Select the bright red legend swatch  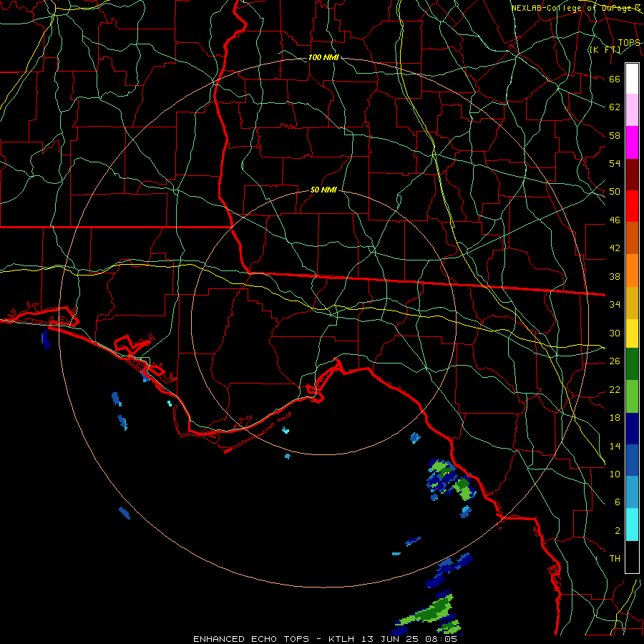(x=632, y=207)
